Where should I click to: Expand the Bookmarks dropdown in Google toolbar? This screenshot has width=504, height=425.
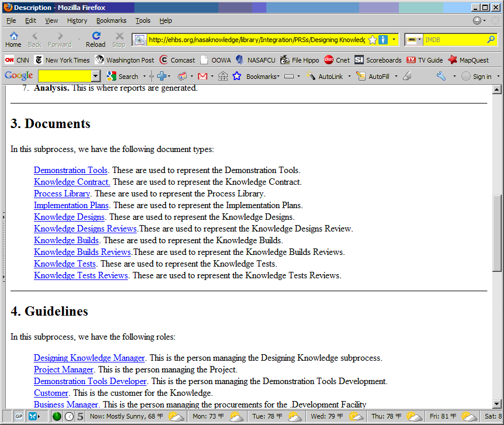coord(278,76)
